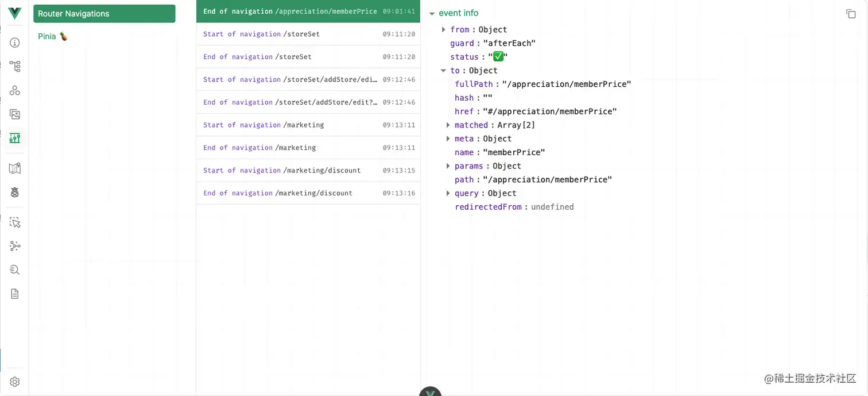The image size is (868, 396).
Task: Copy event info with the copy icon
Action: click(x=851, y=14)
